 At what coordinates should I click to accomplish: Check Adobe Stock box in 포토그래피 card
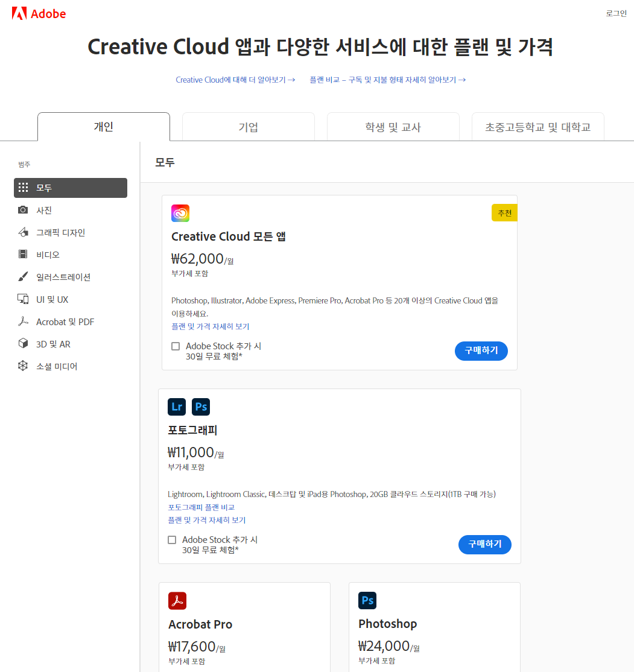click(172, 540)
